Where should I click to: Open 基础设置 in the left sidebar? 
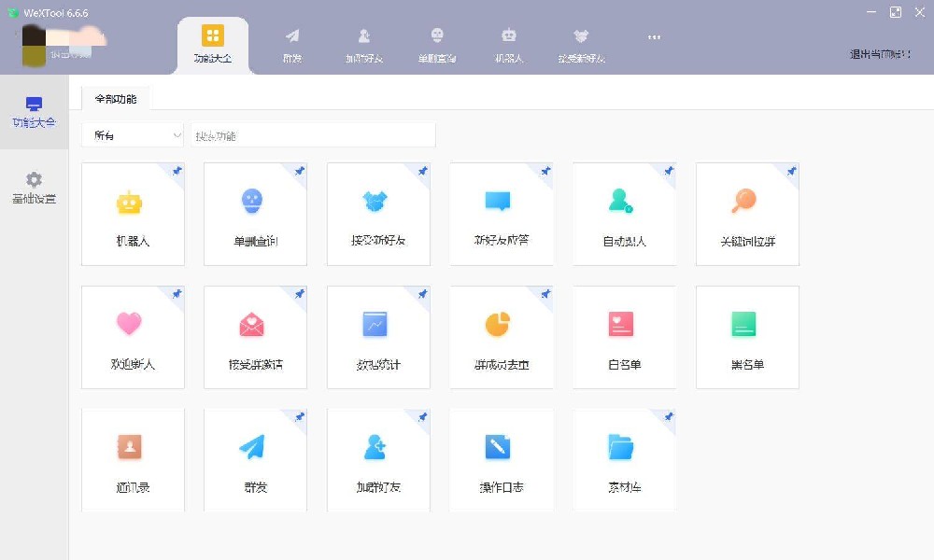(34, 188)
